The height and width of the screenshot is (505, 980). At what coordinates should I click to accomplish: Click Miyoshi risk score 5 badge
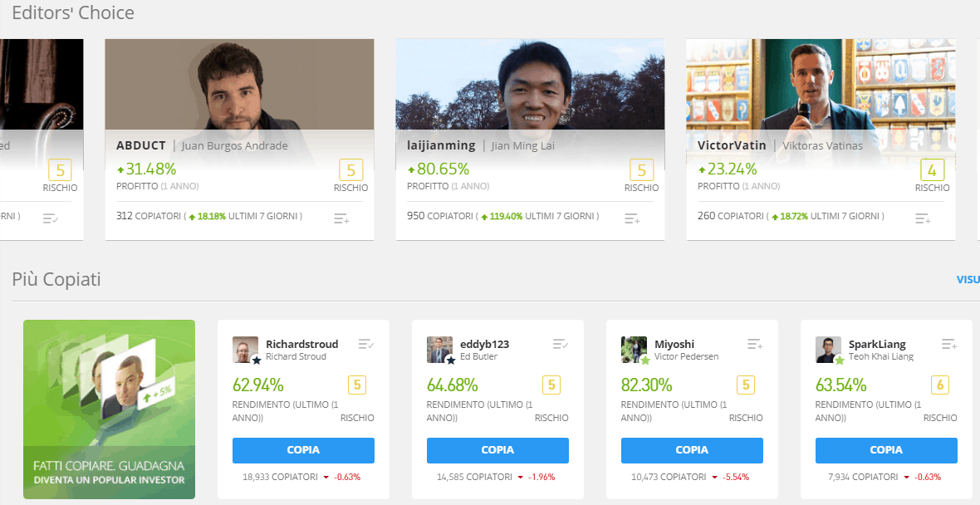click(x=746, y=385)
